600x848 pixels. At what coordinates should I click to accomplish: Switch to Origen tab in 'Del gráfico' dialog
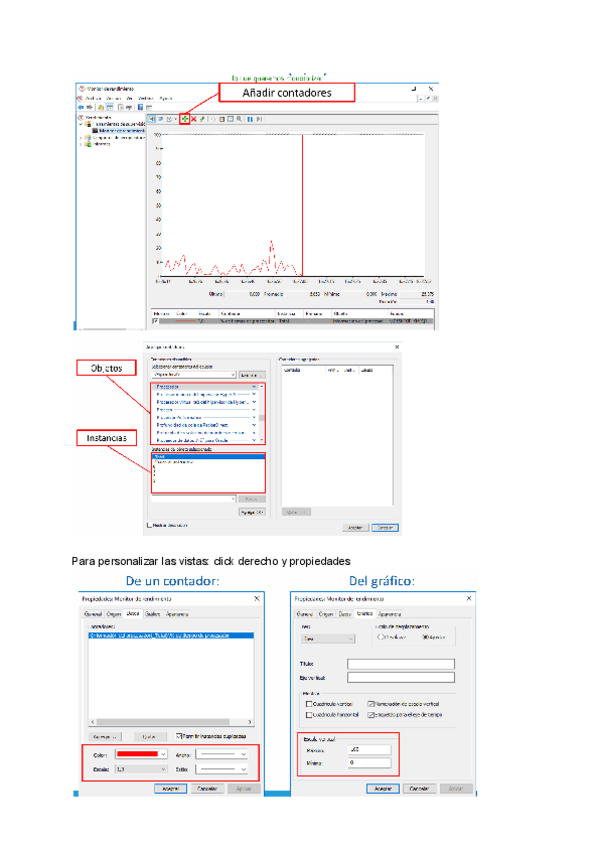(326, 614)
